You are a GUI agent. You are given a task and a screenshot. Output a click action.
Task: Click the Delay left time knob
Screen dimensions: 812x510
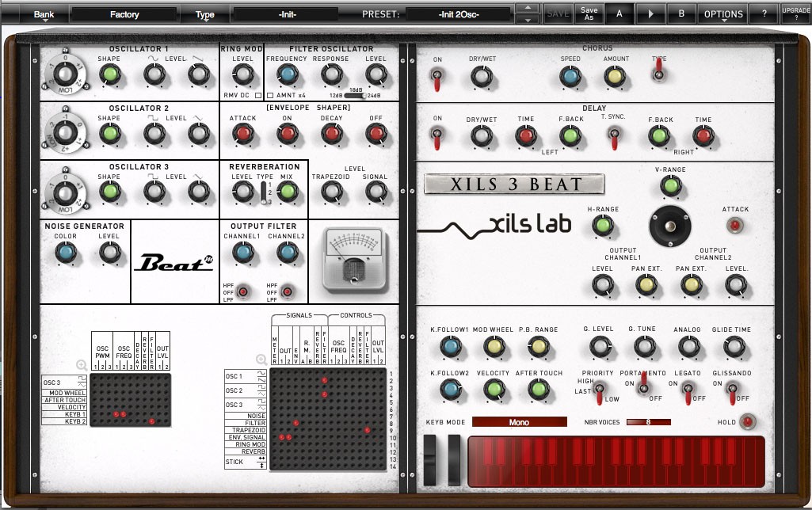click(526, 136)
